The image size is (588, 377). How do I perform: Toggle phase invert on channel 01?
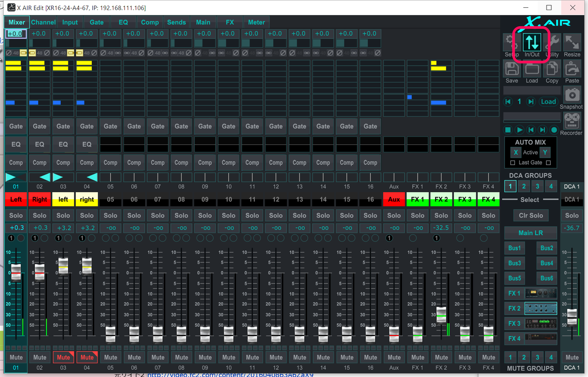pos(9,53)
